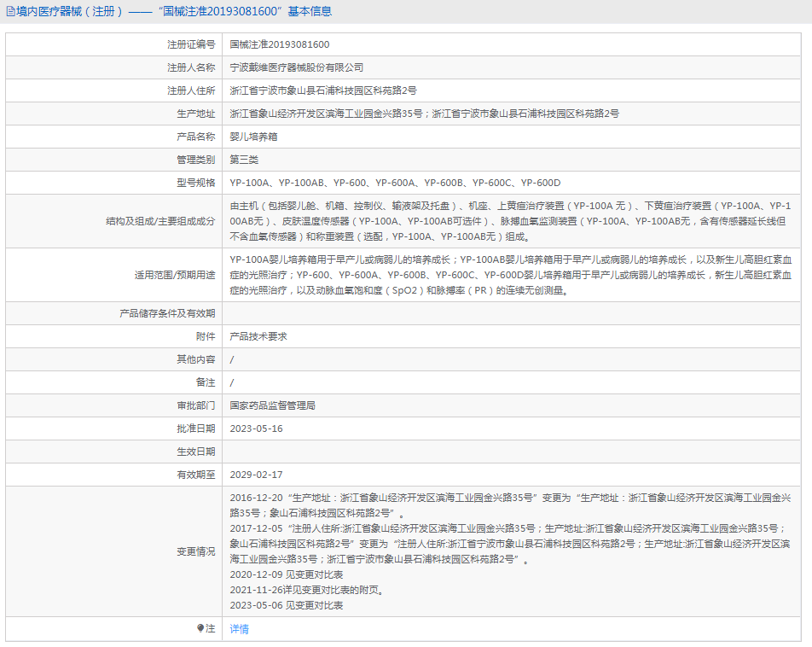Click the document icon before 境内医疗器械 title
The width and height of the screenshot is (812, 647).
click(10, 12)
